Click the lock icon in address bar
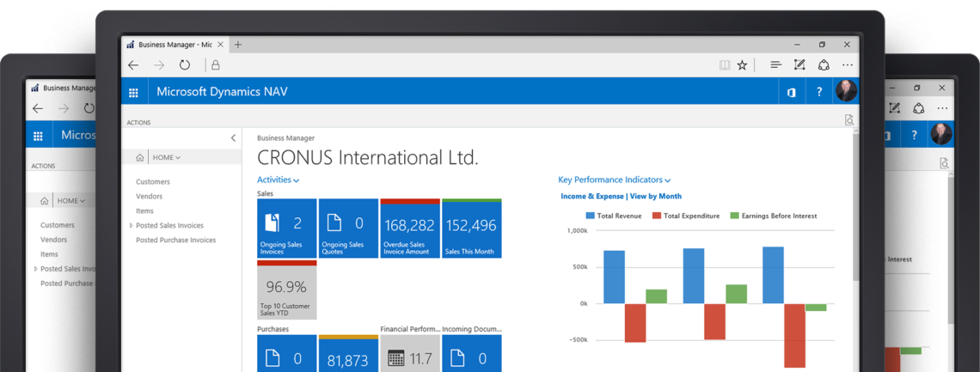 point(216,65)
